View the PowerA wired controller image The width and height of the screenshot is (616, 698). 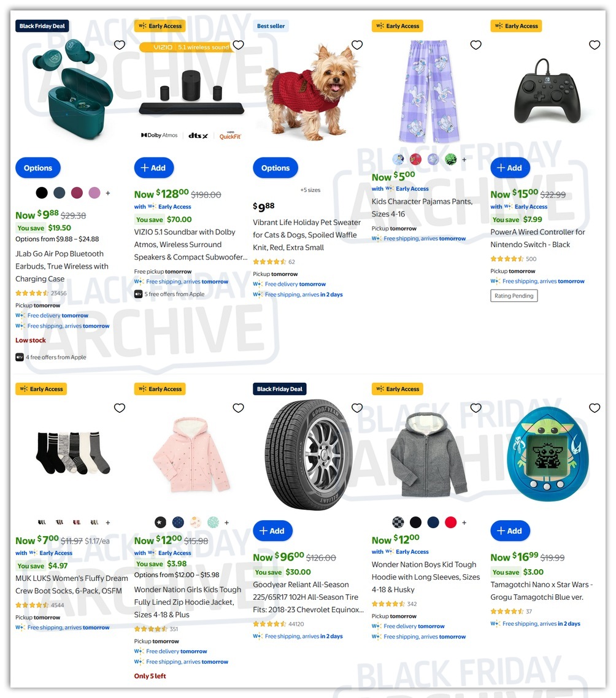point(548,91)
